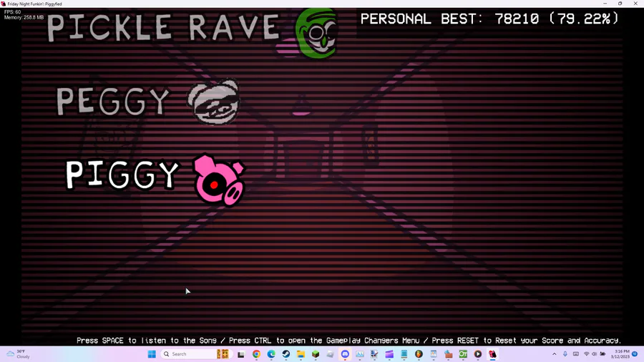Open Steam from the taskbar
Viewport: 644px width, 362px height.
tap(286, 354)
